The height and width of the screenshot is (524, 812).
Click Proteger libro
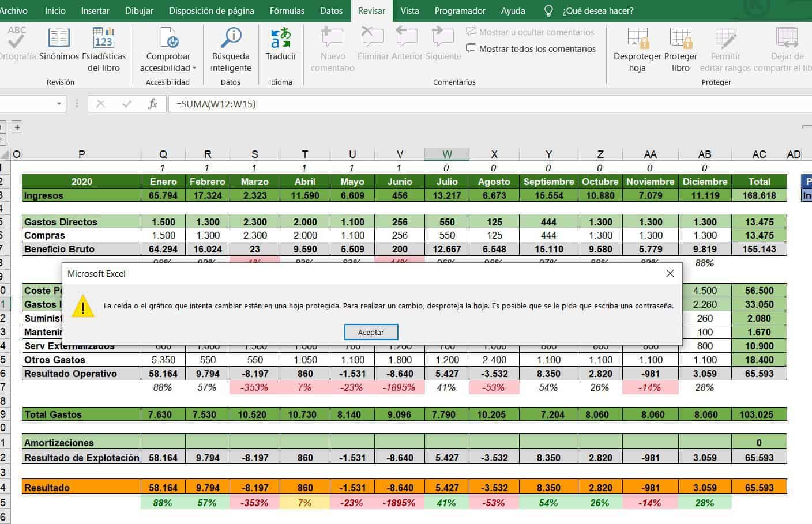(x=681, y=49)
